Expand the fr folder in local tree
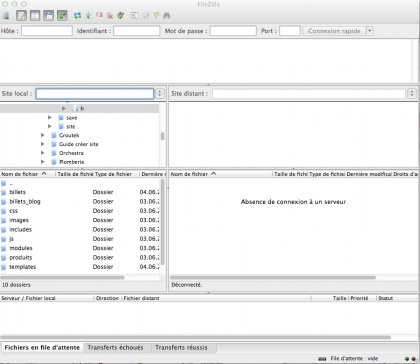Image resolution: width=420 pixels, height=364 pixels. 63,108
